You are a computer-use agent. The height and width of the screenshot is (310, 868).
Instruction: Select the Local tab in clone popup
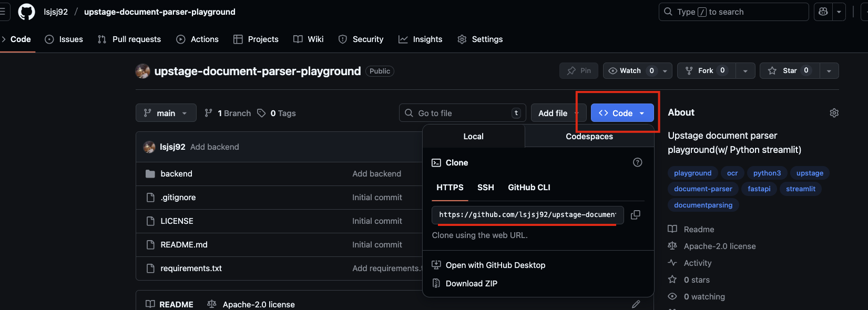473,136
